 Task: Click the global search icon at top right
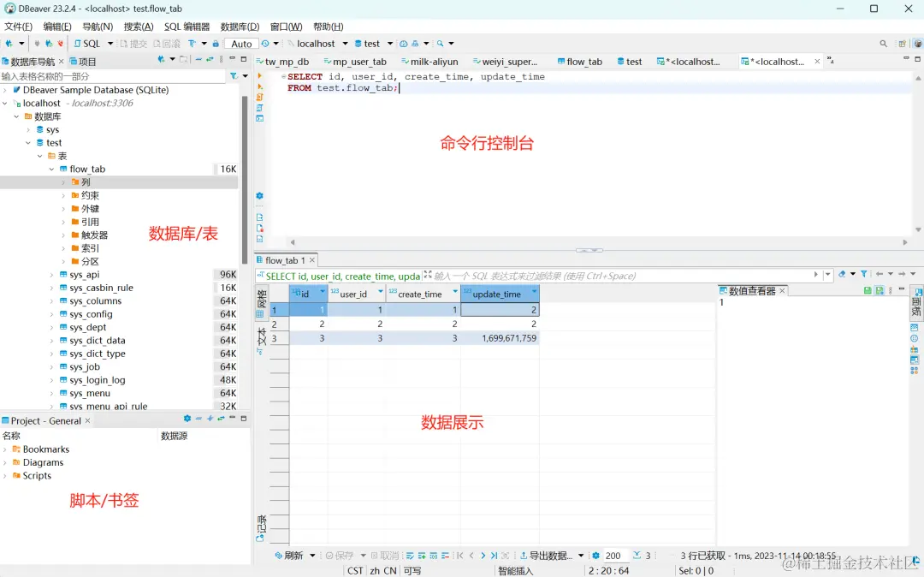click(x=883, y=44)
